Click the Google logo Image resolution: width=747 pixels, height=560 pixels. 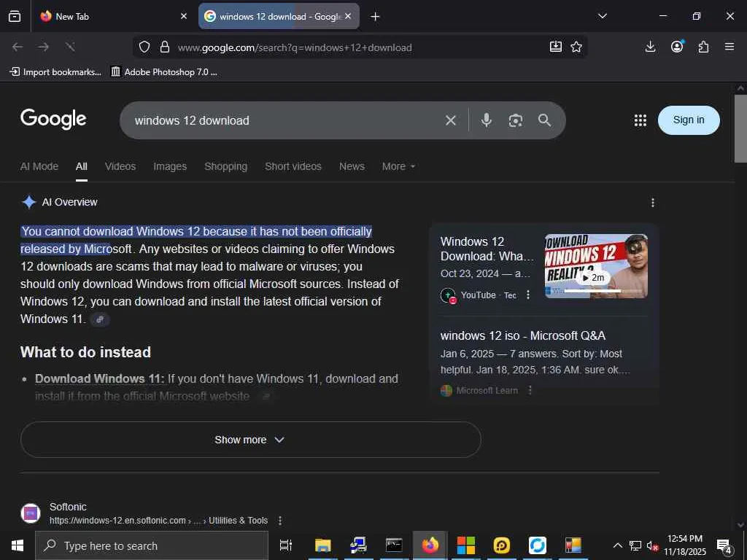tap(53, 119)
